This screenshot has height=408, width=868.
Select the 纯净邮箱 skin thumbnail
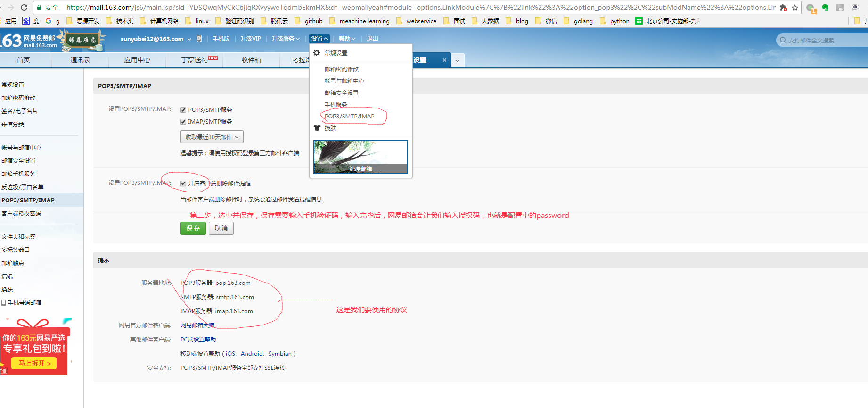click(x=360, y=157)
